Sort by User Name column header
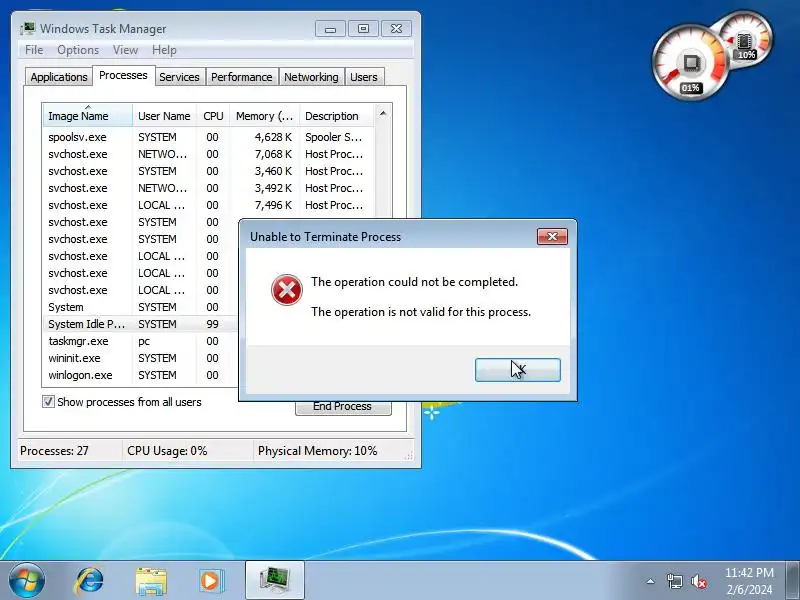 164,116
